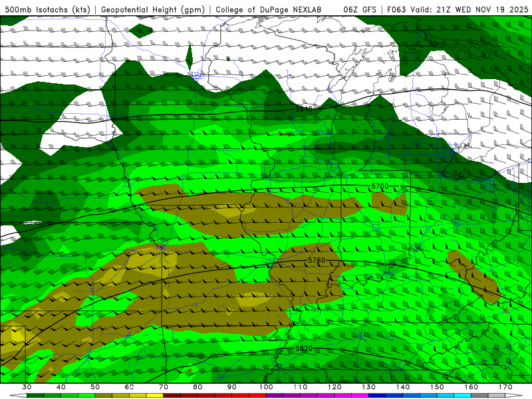This screenshot has width=532, height=399.
Task: Click the 30 value on the color scale
Action: point(27,387)
